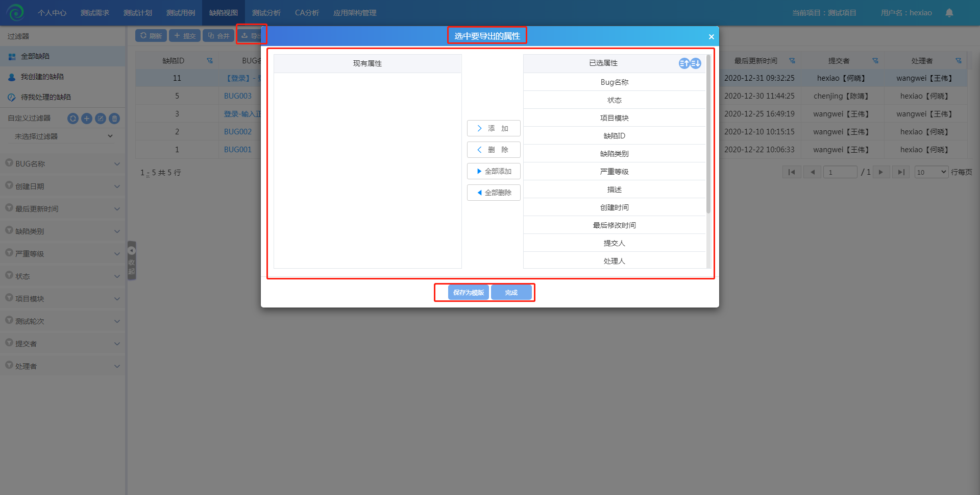Go to last page of table
Image resolution: width=980 pixels, height=495 pixels.
tap(901, 172)
